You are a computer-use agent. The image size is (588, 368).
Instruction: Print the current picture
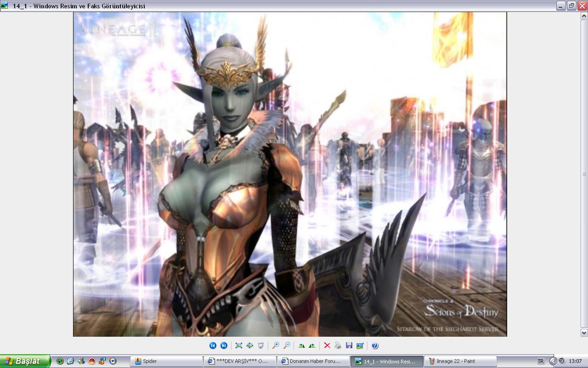pyautogui.click(x=338, y=345)
